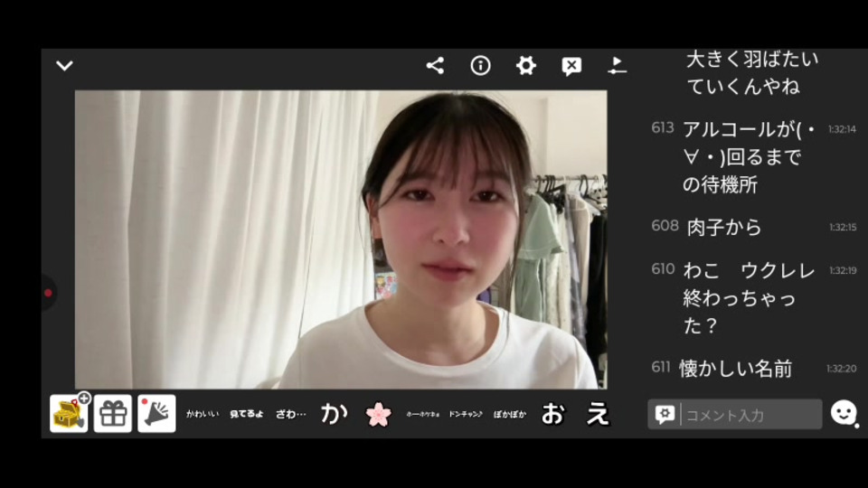This screenshot has width=868, height=488.
Task: Open the share options
Action: pyautogui.click(x=435, y=66)
